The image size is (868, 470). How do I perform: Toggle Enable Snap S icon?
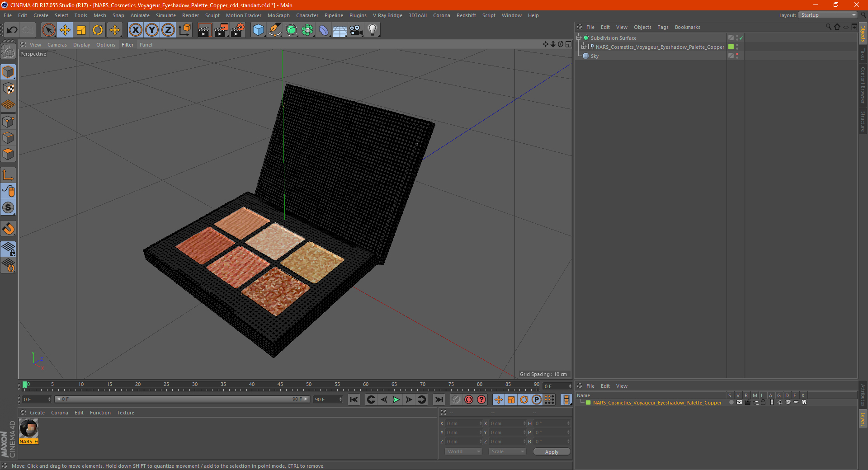(x=8, y=207)
